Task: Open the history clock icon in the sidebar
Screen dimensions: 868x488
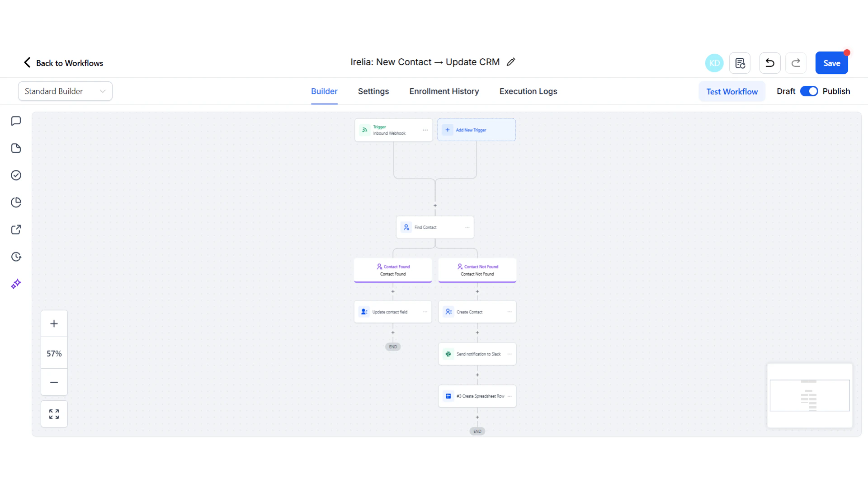Action: pos(16,256)
